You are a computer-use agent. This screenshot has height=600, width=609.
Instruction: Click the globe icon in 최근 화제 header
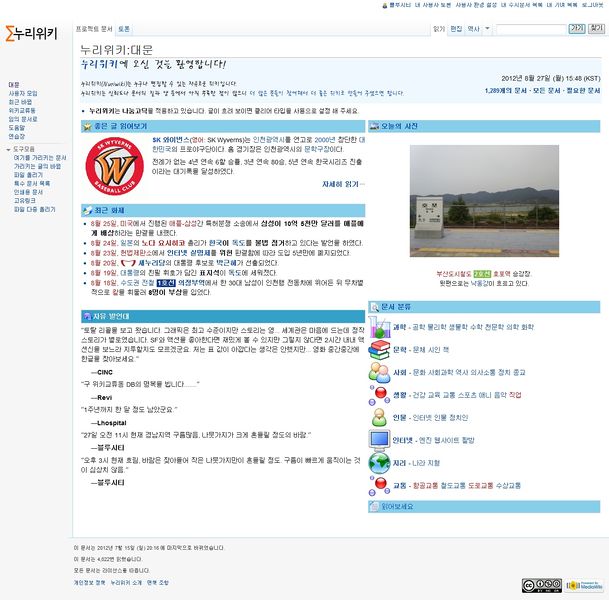[87, 210]
